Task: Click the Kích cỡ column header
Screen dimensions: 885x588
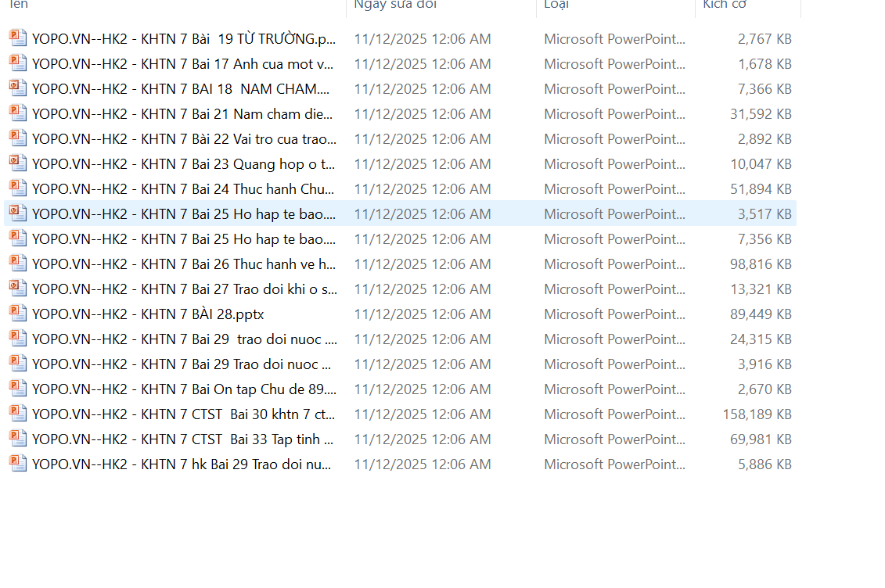Action: (x=725, y=5)
